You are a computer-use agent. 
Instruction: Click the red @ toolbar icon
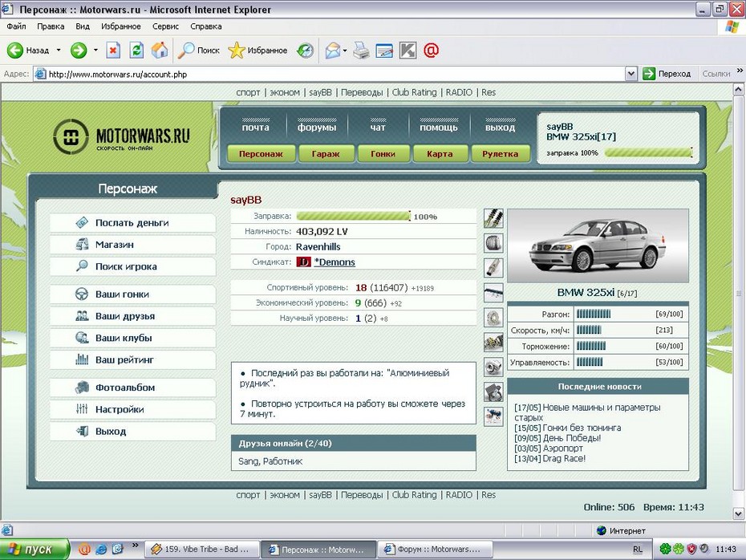point(431,51)
